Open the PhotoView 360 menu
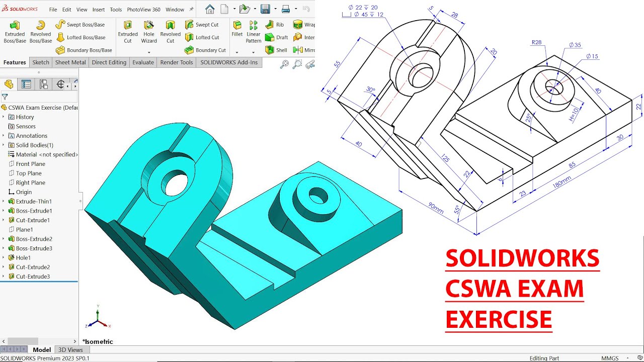Viewport: 644px width, 362px height. [143, 10]
